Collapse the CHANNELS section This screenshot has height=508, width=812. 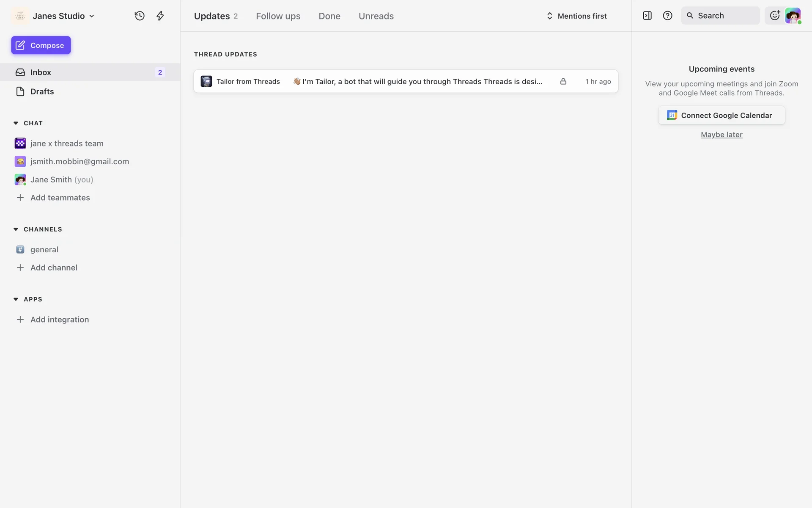coord(16,229)
